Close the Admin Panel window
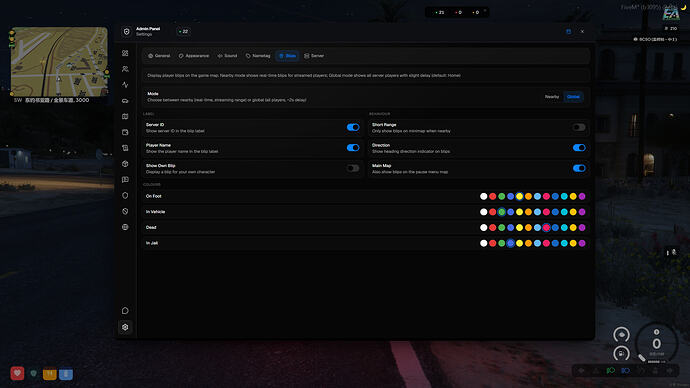This screenshot has height=388, width=690. point(582,32)
